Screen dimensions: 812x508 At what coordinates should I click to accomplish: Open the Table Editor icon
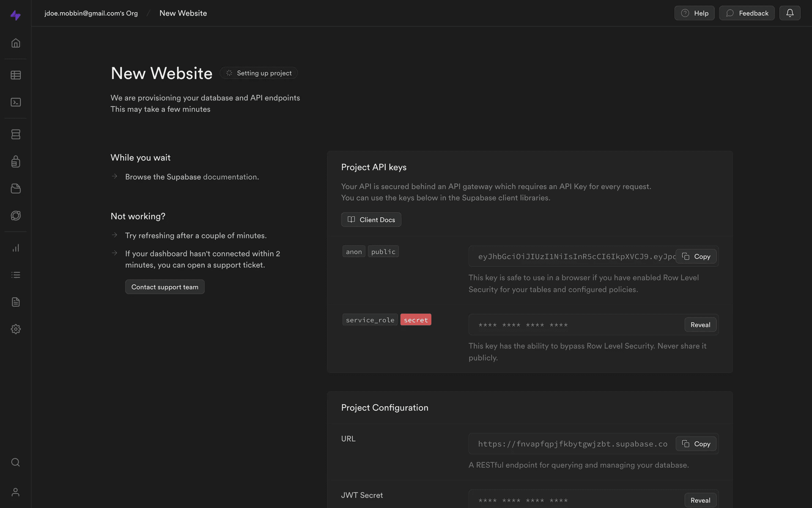tap(16, 75)
